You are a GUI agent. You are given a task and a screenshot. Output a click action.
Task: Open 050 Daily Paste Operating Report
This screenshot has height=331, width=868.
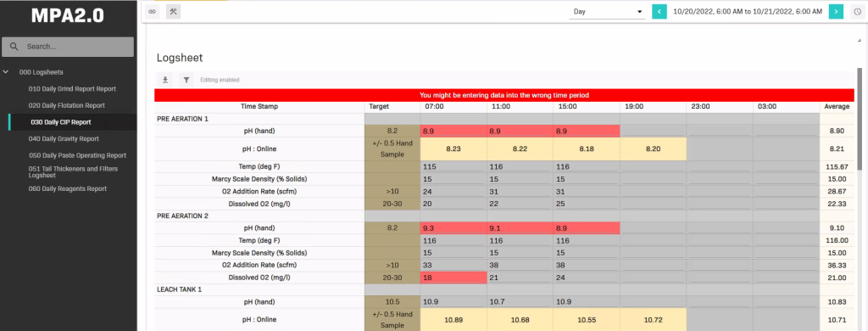tap(77, 155)
